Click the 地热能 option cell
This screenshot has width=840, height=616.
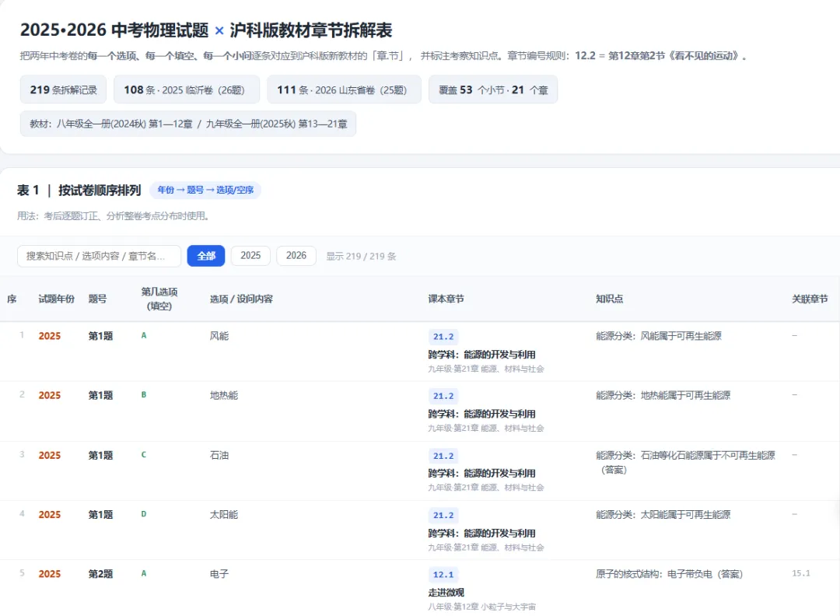pyautogui.click(x=224, y=395)
